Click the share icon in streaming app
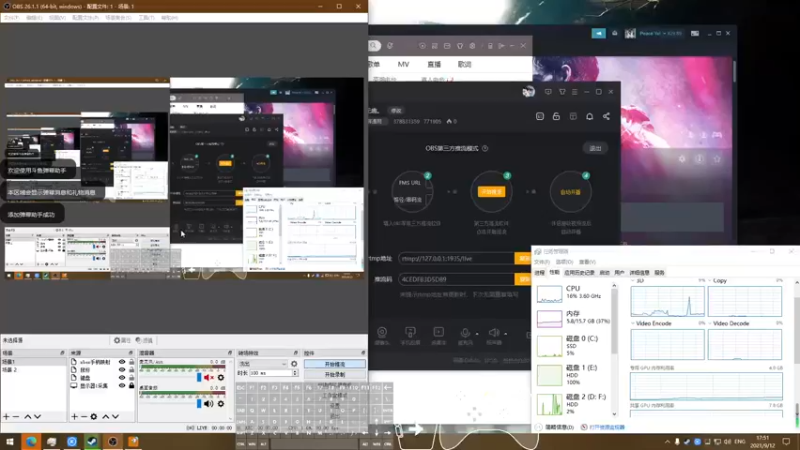 (606, 116)
